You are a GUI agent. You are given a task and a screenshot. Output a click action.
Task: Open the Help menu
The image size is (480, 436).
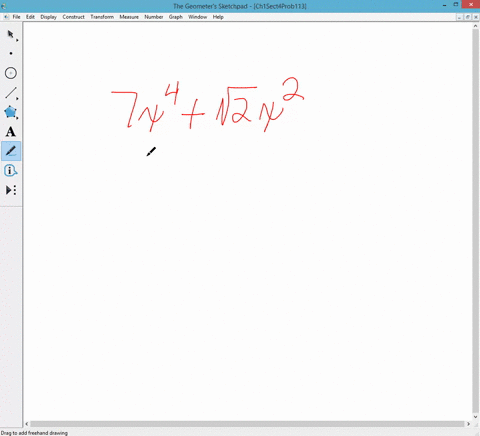point(218,17)
